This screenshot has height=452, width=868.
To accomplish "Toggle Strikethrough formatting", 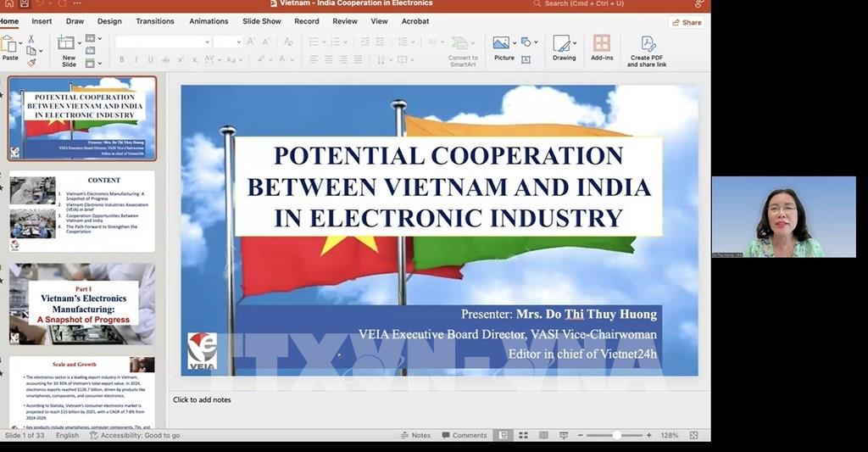I will (165, 59).
